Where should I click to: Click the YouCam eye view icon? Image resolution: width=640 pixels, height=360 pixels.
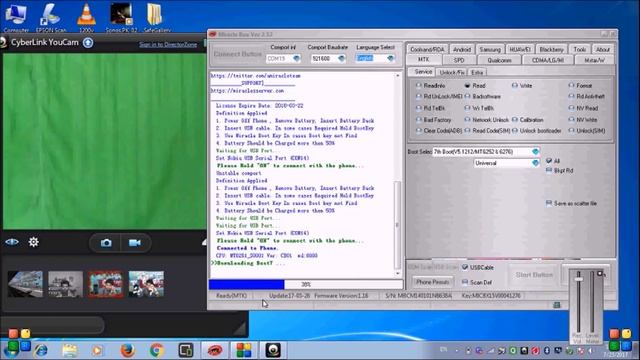click(12, 242)
